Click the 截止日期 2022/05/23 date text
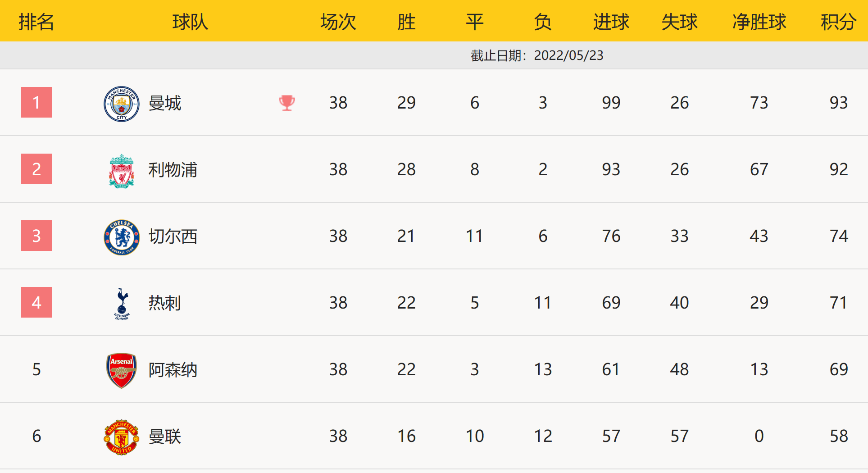Screen dimensions: 868x473 [x=537, y=55]
